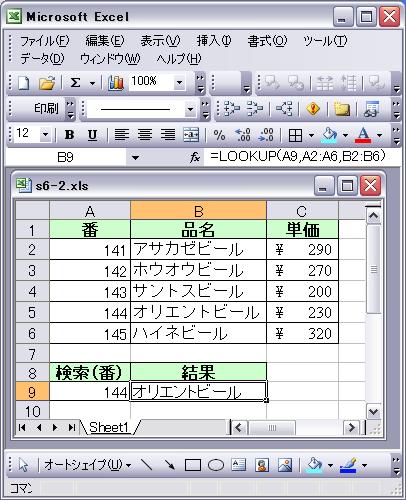Click the AutoSum sigma icon
Viewport: 406px width, 500px height.
pyautogui.click(x=75, y=83)
